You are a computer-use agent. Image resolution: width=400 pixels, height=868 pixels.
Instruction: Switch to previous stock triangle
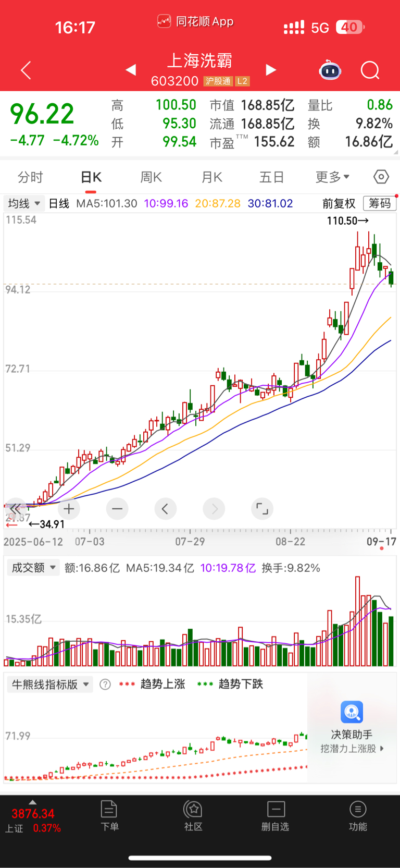pyautogui.click(x=131, y=70)
